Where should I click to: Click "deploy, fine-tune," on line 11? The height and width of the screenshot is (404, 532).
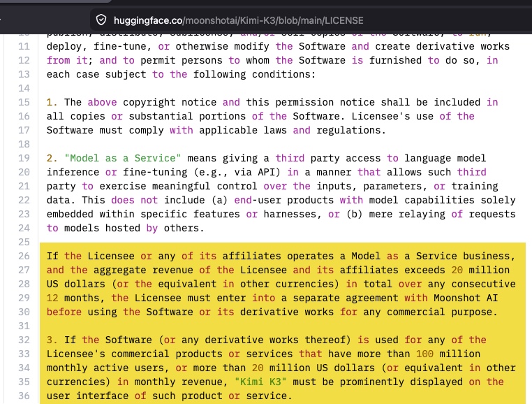(x=99, y=46)
